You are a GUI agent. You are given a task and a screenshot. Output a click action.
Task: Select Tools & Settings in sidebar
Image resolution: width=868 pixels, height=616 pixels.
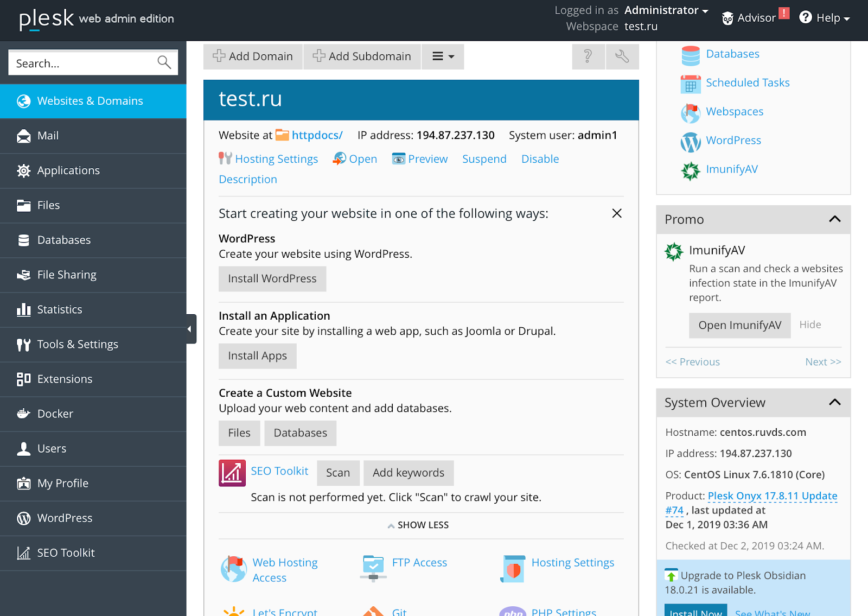pyautogui.click(x=77, y=344)
